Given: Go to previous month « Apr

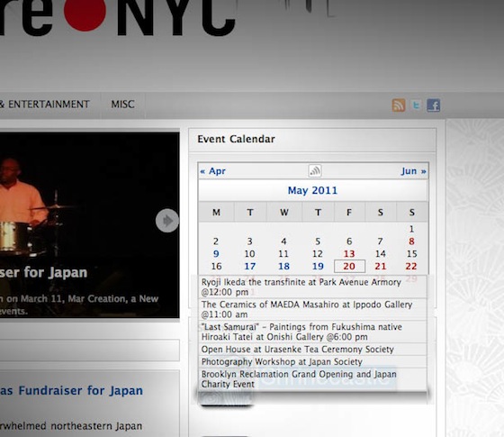Looking at the screenshot, I should point(212,171).
